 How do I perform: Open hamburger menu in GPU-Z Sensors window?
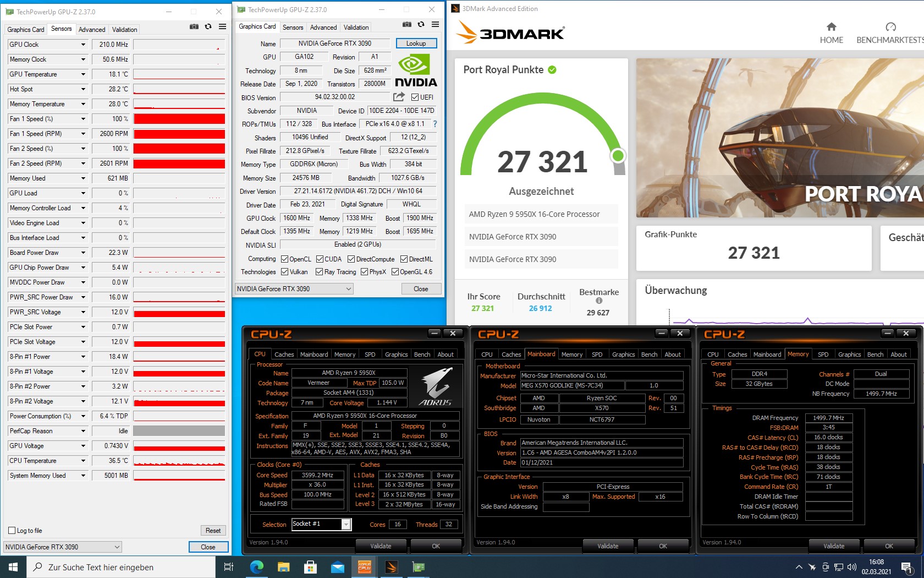point(222,26)
